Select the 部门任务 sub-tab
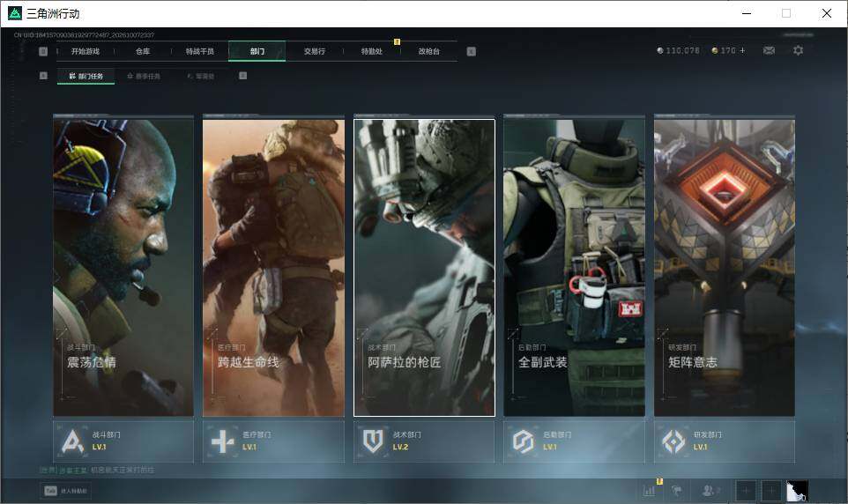The width and height of the screenshot is (848, 504). [x=86, y=77]
